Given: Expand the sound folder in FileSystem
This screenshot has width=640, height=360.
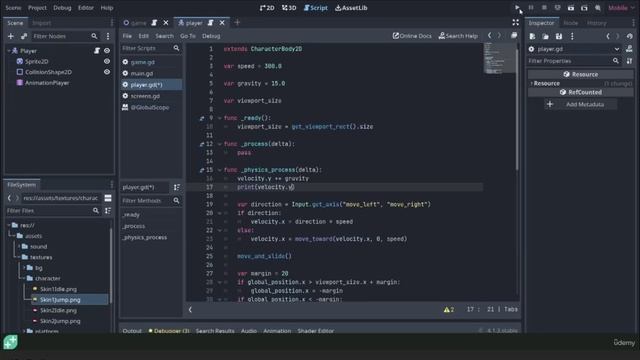Looking at the screenshot, I should (x=19, y=247).
